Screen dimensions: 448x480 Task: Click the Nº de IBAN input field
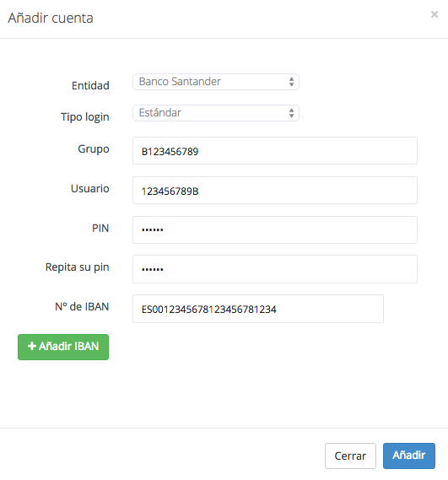click(x=258, y=309)
